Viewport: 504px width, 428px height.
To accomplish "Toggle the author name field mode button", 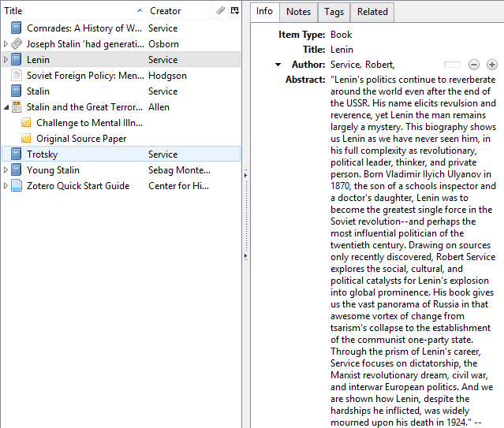I will (x=452, y=65).
